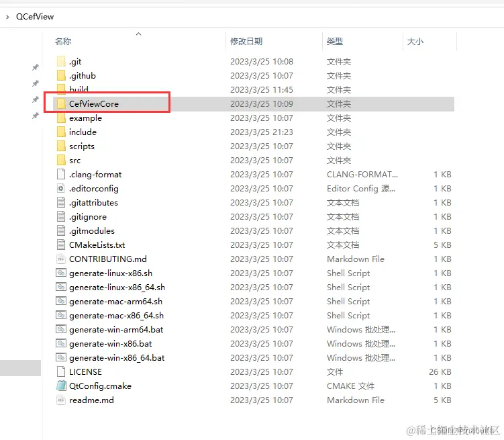Select the LICENSE file name
The image size is (504, 440).
tap(85, 371)
